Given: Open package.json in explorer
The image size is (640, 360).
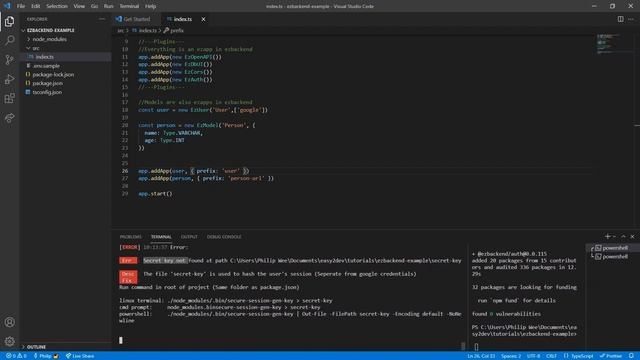Looking at the screenshot, I should [47, 83].
